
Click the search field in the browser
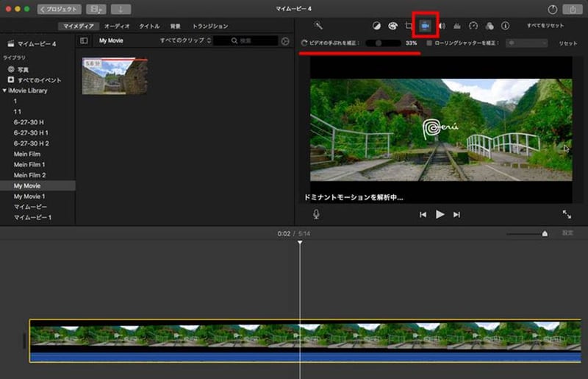[245, 40]
